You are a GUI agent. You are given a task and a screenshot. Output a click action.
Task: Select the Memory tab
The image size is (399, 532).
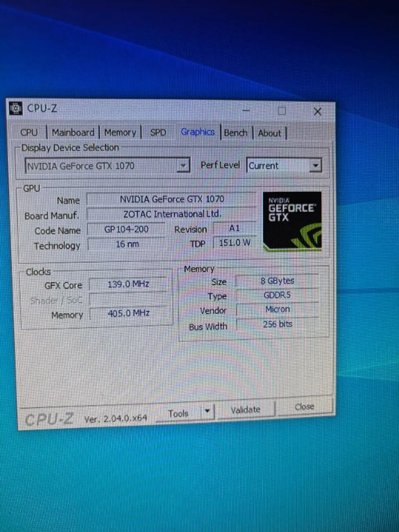coord(120,133)
